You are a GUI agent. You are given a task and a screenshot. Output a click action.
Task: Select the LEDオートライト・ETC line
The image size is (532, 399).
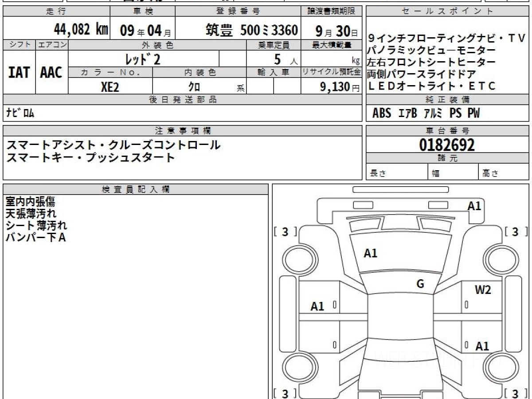tap(431, 86)
